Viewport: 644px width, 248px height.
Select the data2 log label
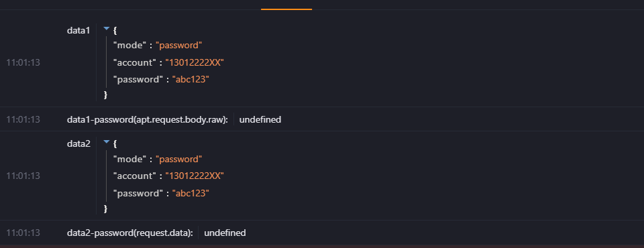(x=78, y=143)
